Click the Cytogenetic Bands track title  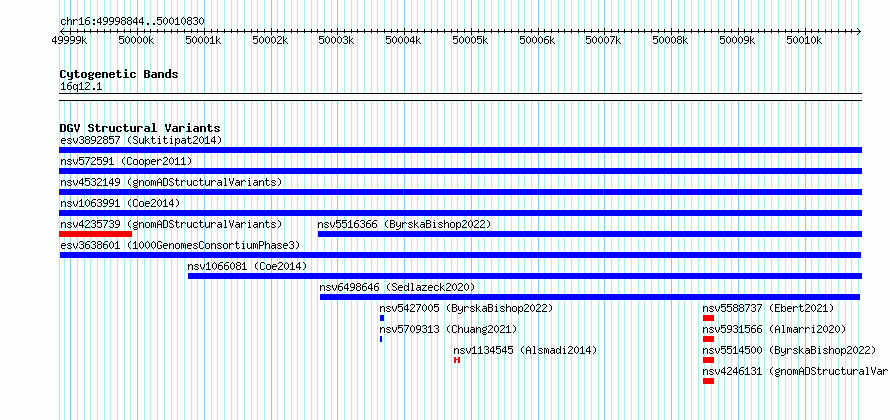point(119,74)
